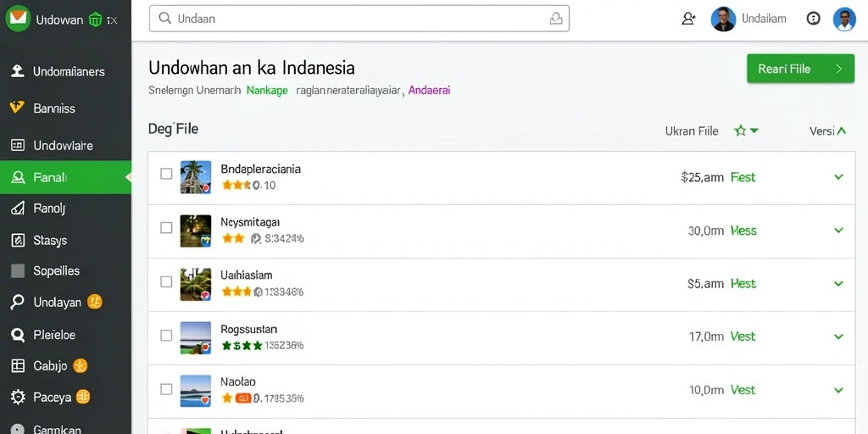Click the Cabijo table icon

(18, 366)
